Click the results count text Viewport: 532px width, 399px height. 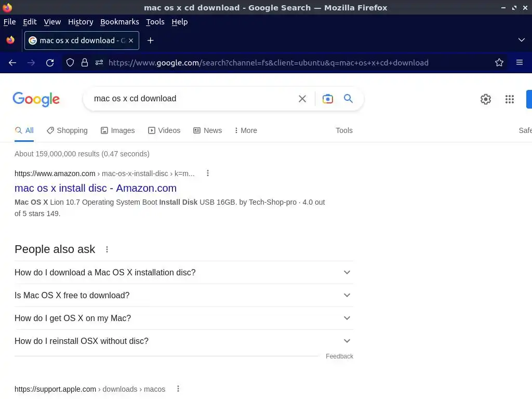(82, 154)
